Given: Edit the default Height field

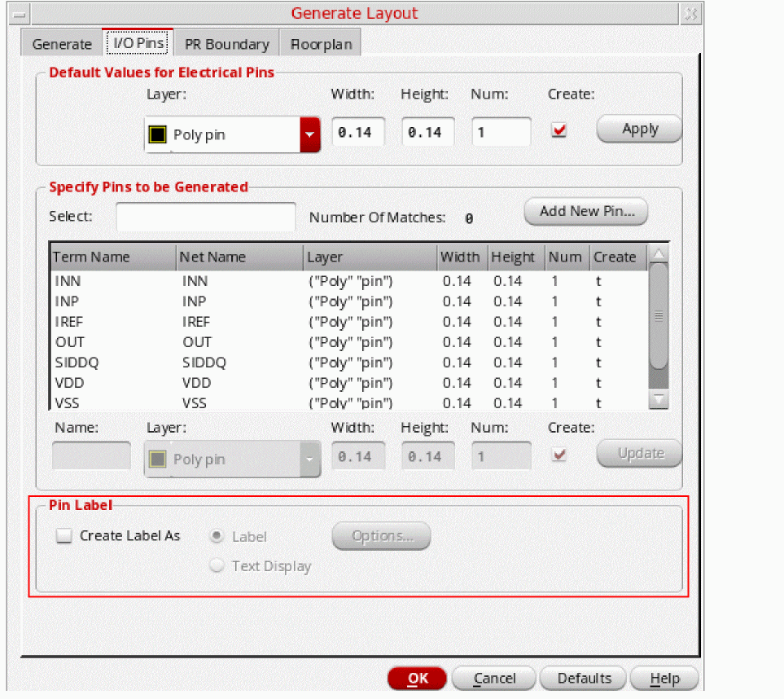Looking at the screenshot, I should click(428, 132).
